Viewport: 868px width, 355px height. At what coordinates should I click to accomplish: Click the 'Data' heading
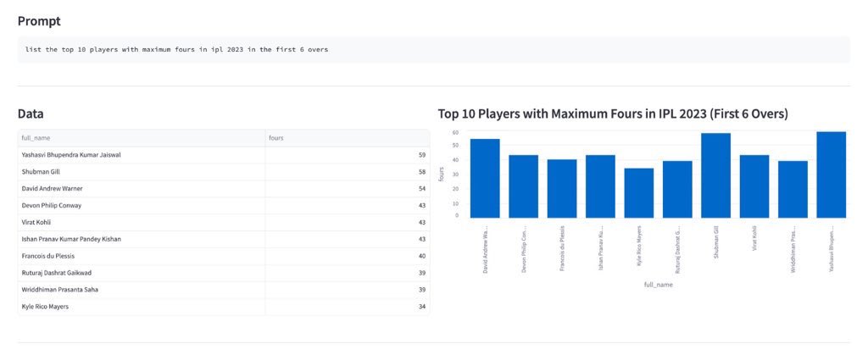coord(31,114)
